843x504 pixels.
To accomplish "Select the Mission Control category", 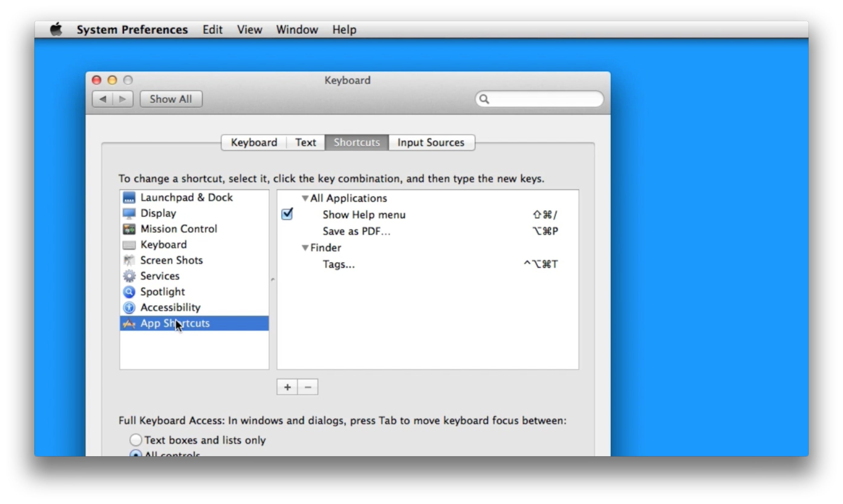I will click(194, 229).
